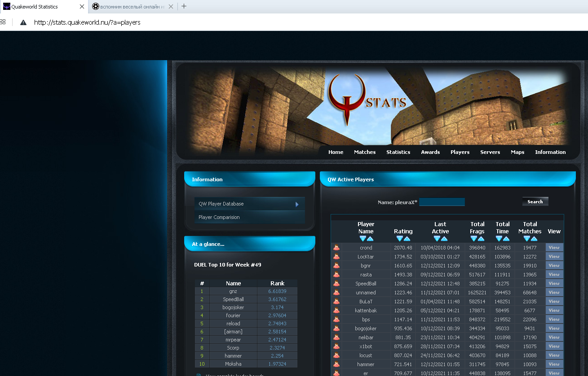Click player avatar icon for SpeedBall row

pos(336,284)
